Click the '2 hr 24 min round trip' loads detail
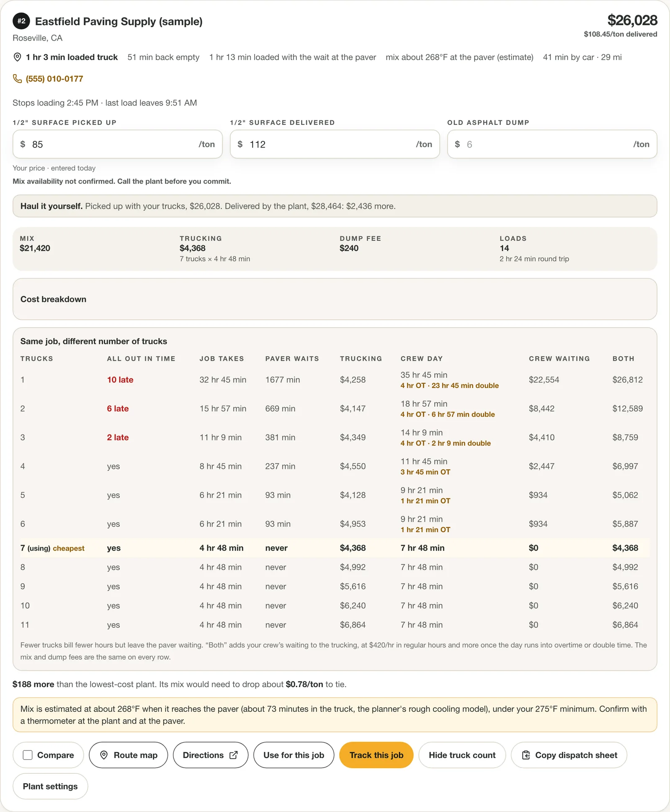This screenshot has width=670, height=812. (x=534, y=259)
